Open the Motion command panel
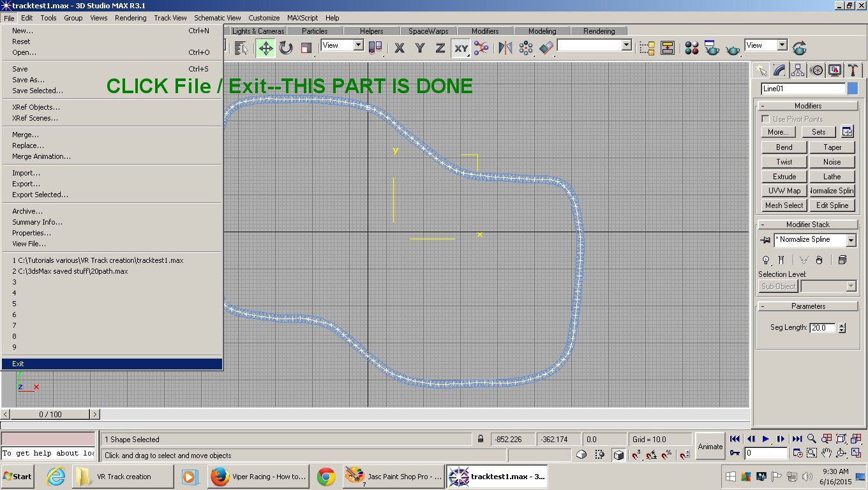 coord(816,70)
